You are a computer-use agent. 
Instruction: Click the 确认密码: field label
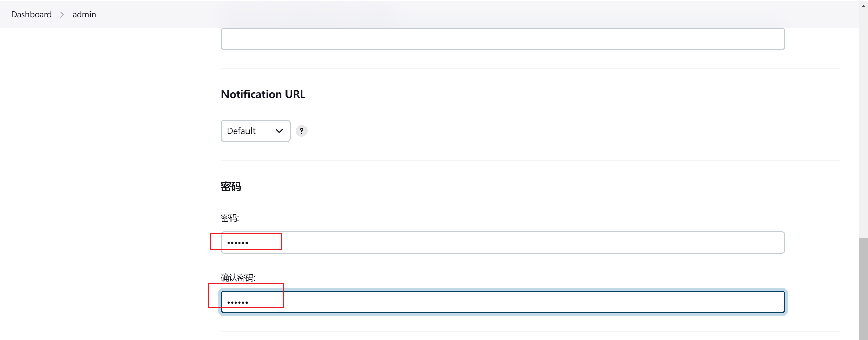click(238, 278)
